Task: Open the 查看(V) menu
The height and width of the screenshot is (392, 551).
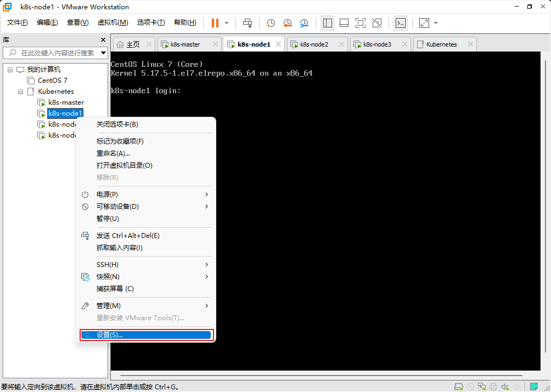Action: [78, 22]
